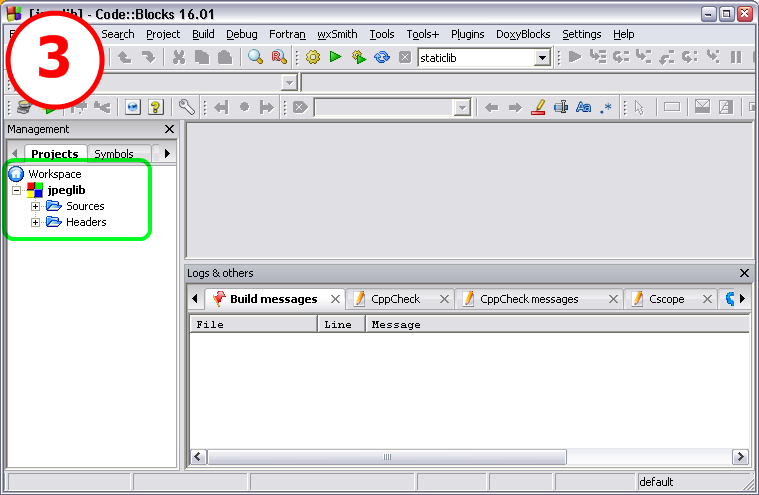Open the staticlib build target dropdown
759x495 pixels.
543,58
